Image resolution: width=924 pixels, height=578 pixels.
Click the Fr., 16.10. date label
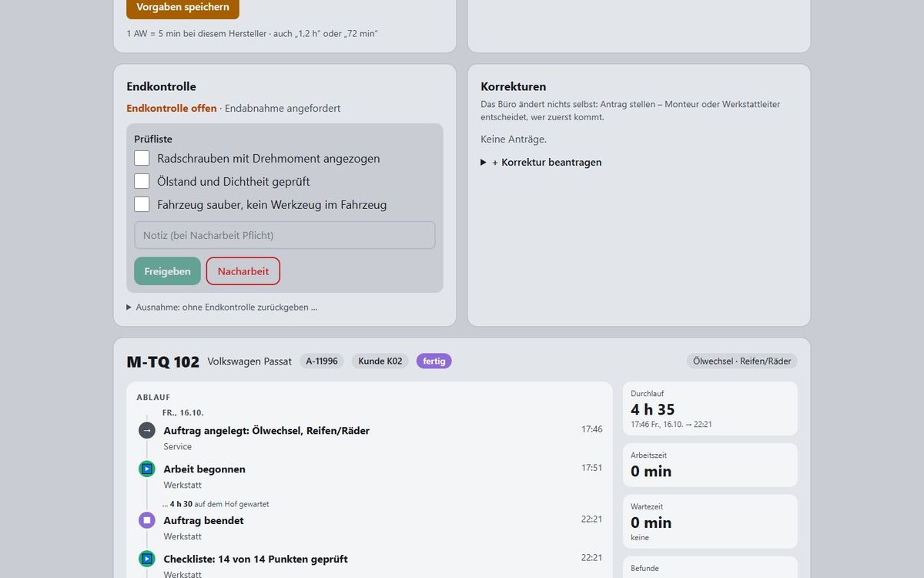coord(182,413)
